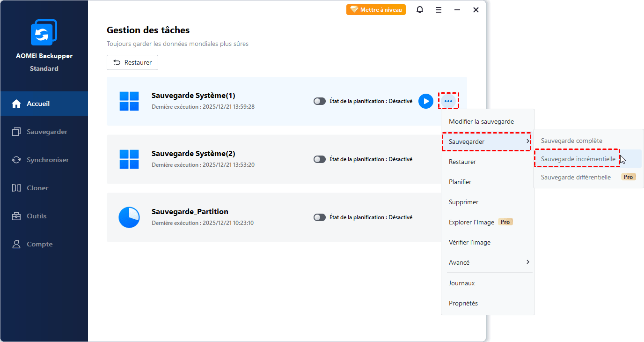
Task: Run Sauvegarde Système(1) with play button
Action: pyautogui.click(x=425, y=101)
